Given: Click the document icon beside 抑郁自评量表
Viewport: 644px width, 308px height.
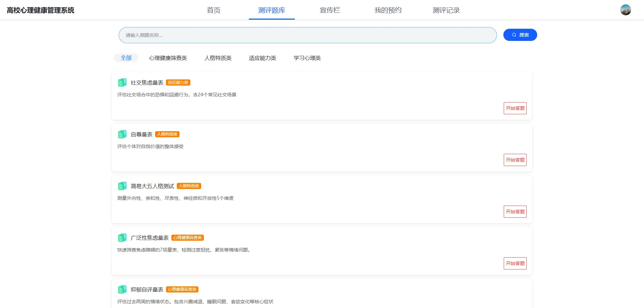Looking at the screenshot, I should [x=122, y=289].
